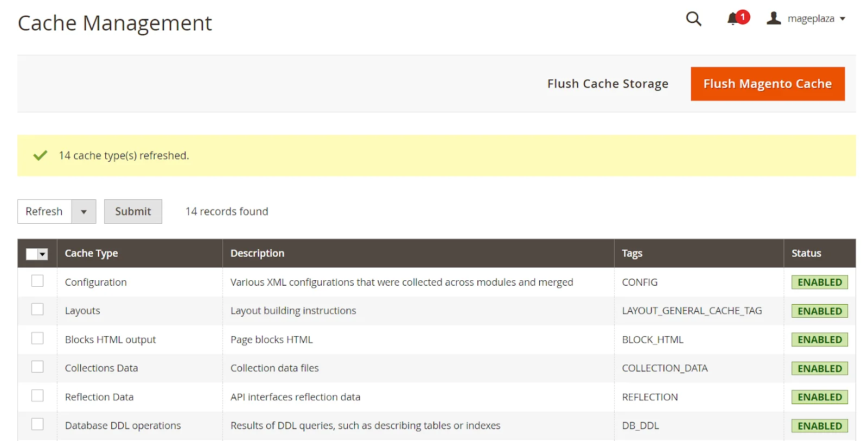Open the mass-select dropdown in table header
The width and height of the screenshot is (868, 441).
pyautogui.click(x=43, y=254)
